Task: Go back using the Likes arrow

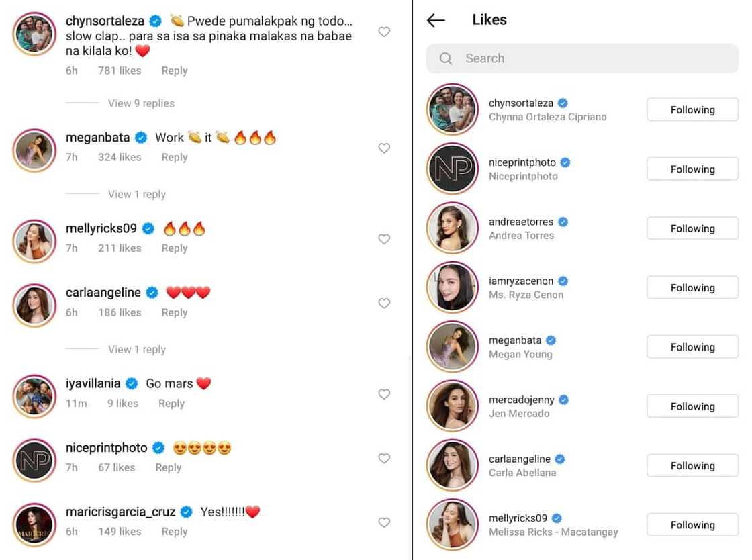Action: pyautogui.click(x=436, y=20)
